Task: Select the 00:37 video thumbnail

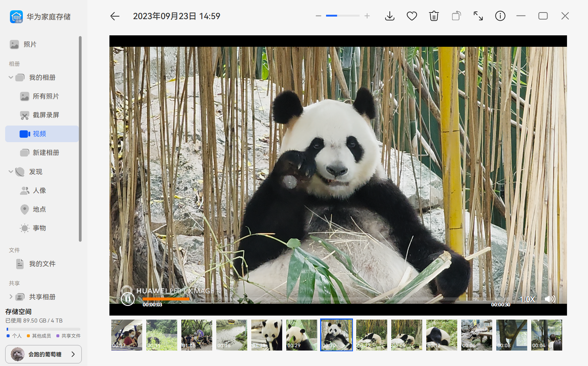Action: point(126,335)
